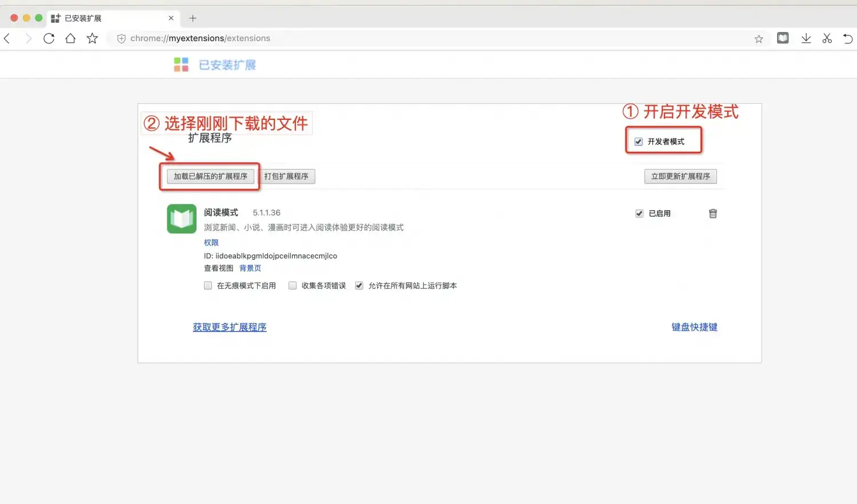Viewport: 857px width, 504px height.
Task: Click the colorful 已安装扩展 logo
Action: point(181,64)
